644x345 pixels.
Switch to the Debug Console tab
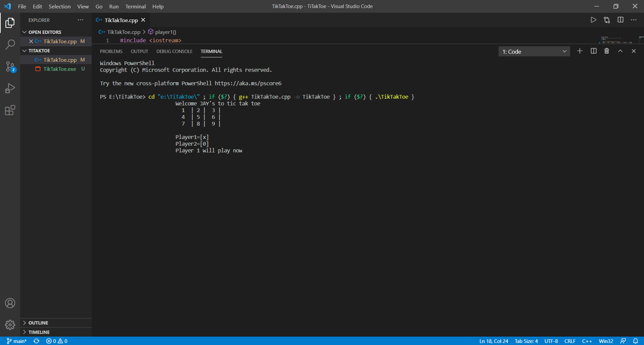coord(174,51)
